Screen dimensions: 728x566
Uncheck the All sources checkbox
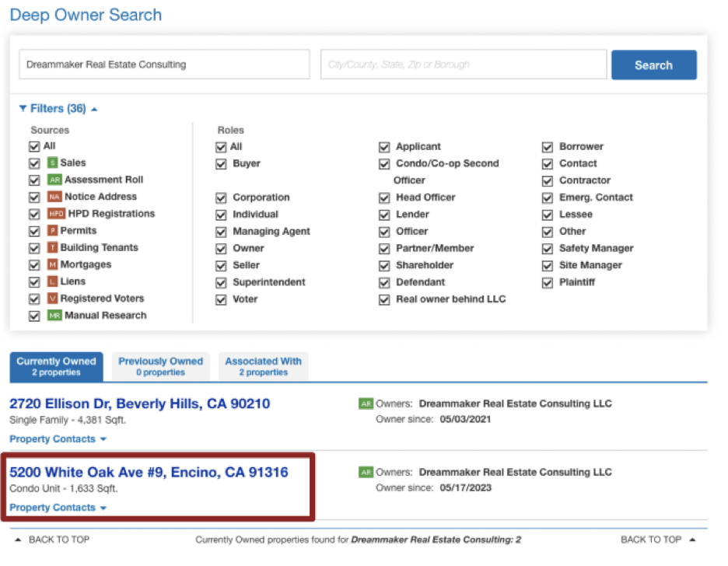click(x=34, y=147)
